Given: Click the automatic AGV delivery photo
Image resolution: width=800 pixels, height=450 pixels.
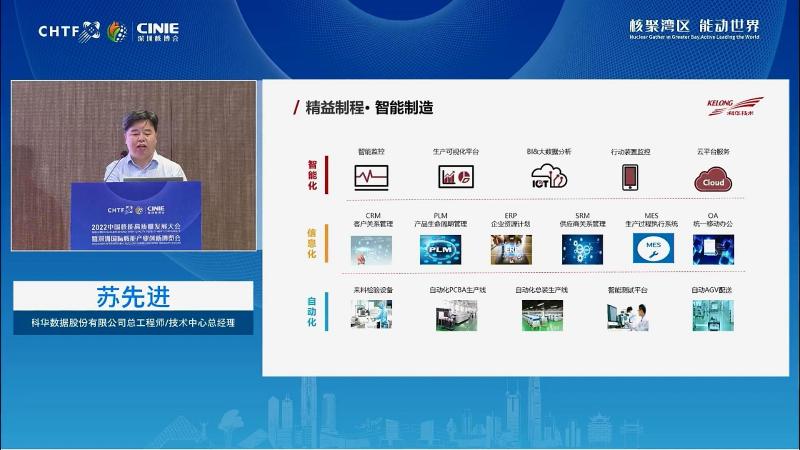Looking at the screenshot, I should 713,315.
